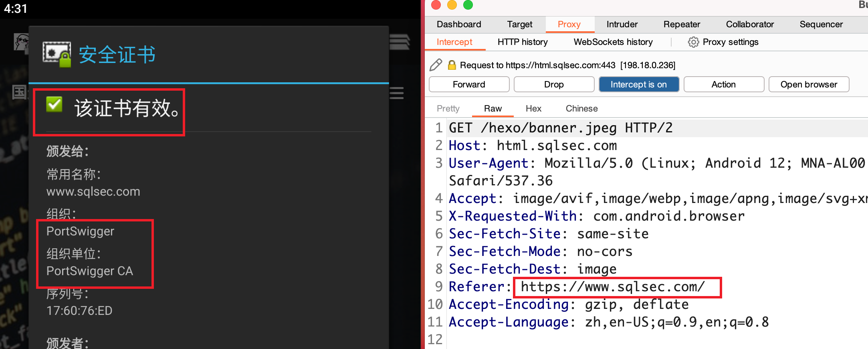The height and width of the screenshot is (349, 868).
Task: Click the avatar thumbnail in Android browser
Action: [21, 42]
